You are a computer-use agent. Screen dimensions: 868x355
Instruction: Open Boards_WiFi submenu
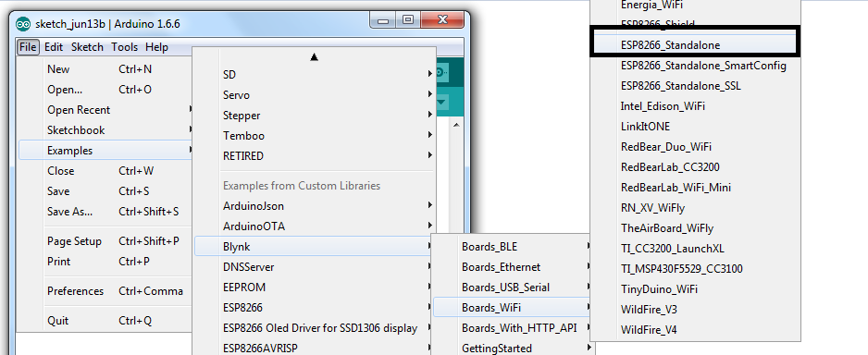click(x=513, y=308)
